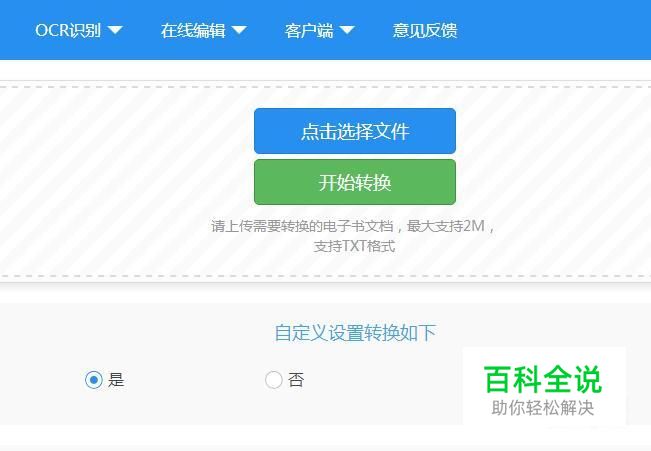Click the 自定义设置转换如下 heading
Screen dimensions: 651x451
click(355, 333)
